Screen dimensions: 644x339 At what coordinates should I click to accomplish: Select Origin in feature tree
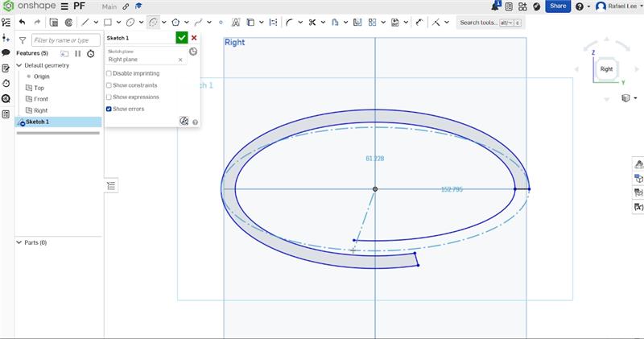(x=42, y=76)
